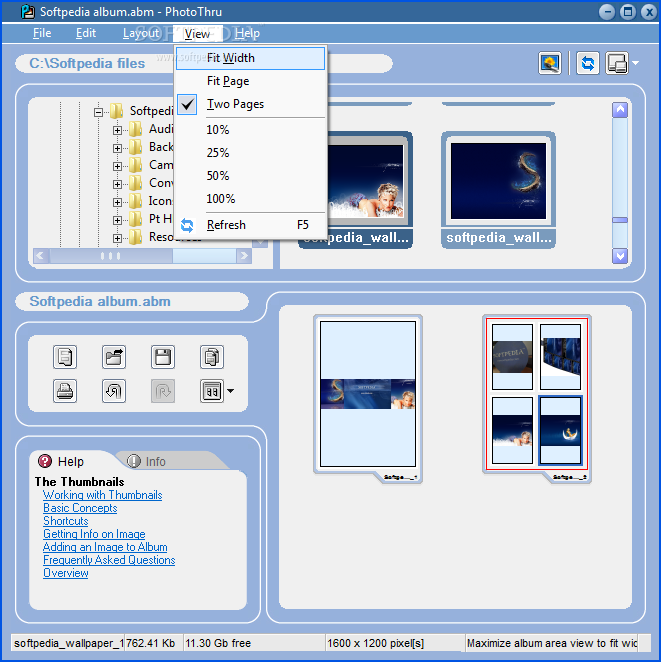Expand the Audi folder node
The height and width of the screenshot is (662, 661).
(117, 130)
